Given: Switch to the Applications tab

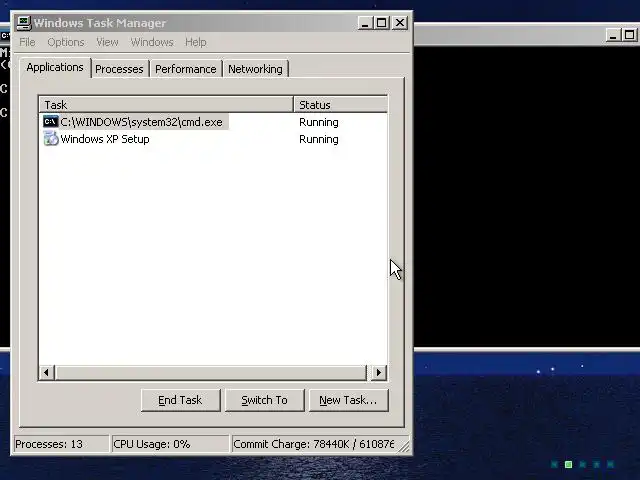Looking at the screenshot, I should [x=55, y=67].
